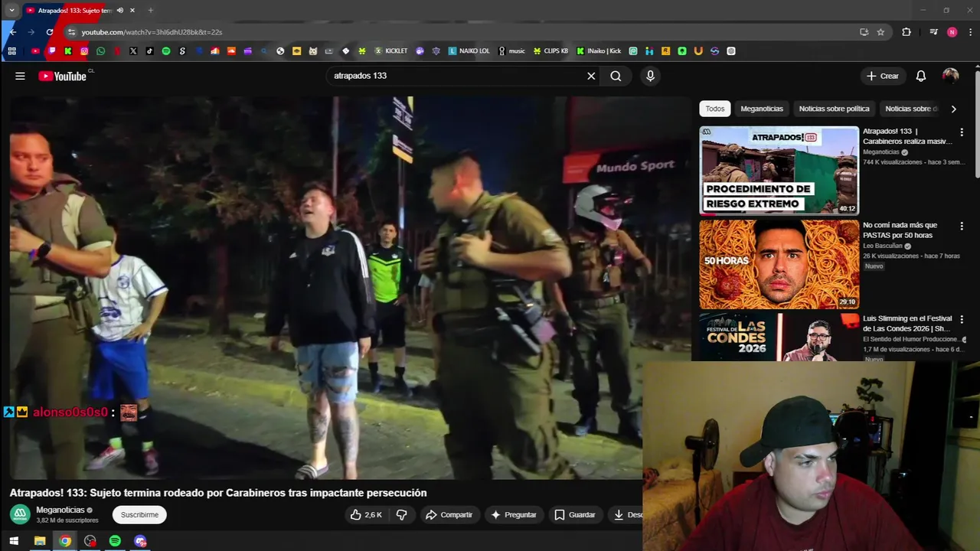Mute the tab via its speaker icon
The width and height of the screenshot is (980, 551).
[x=119, y=10]
